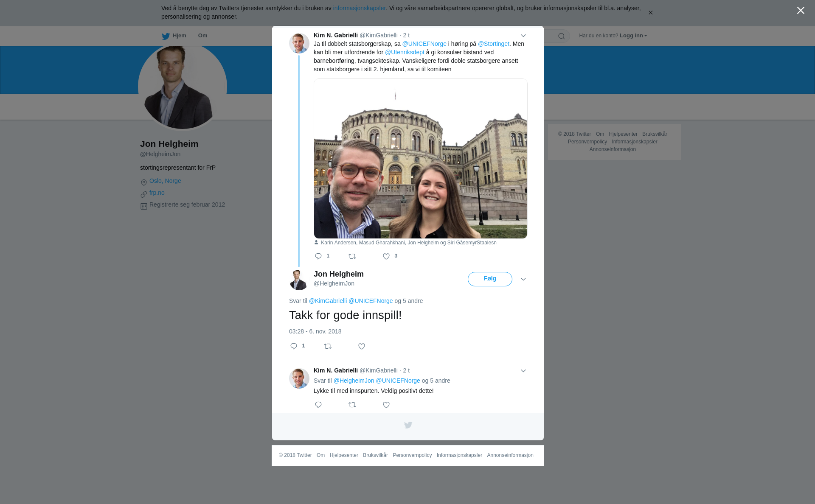This screenshot has height=504, width=815.
Task: Open Jon Helgheim's small avatar in main tweet
Action: tap(299, 280)
